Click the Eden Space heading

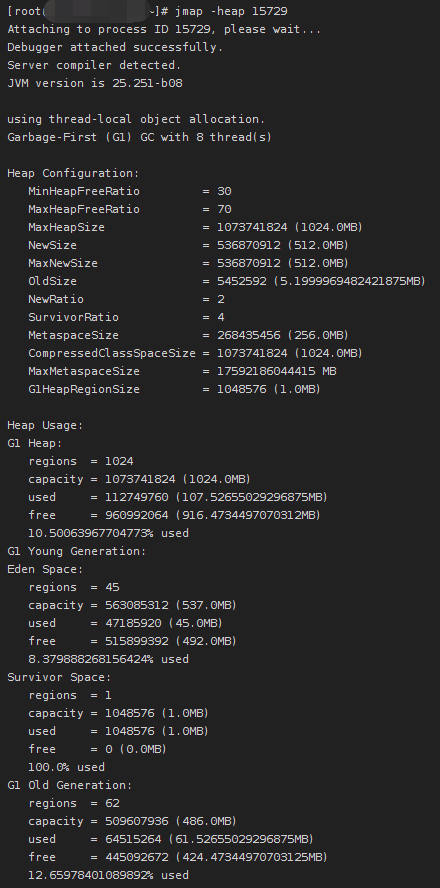[x=45, y=569]
